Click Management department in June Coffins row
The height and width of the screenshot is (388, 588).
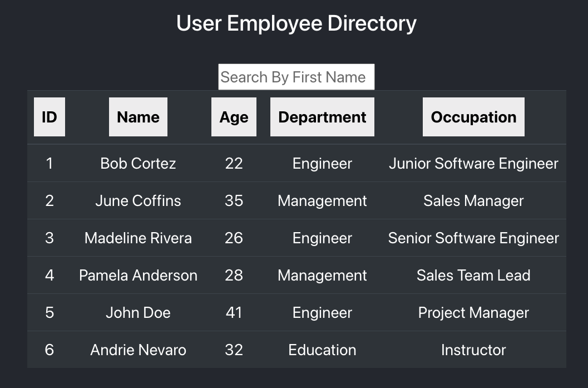point(322,201)
